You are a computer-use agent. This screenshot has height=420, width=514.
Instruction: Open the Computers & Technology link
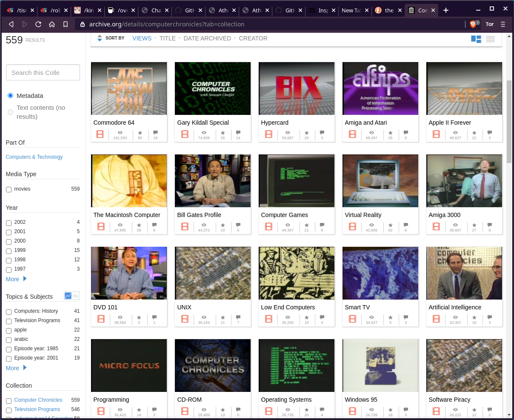click(x=34, y=157)
